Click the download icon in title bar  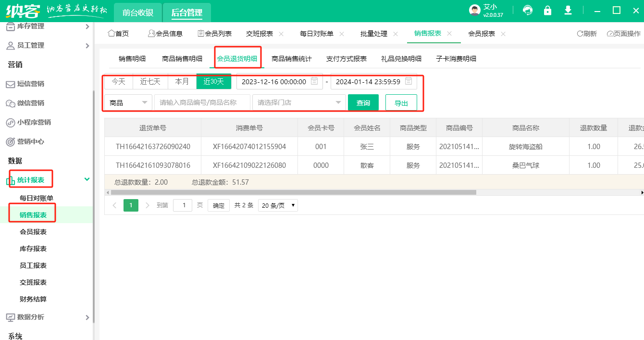click(568, 11)
